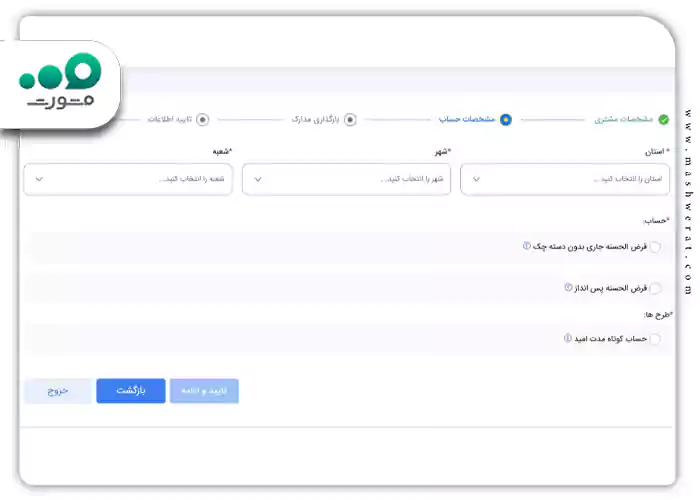This screenshot has height=500, width=700.
Task: Click the تایید و ادامه button
Action: (x=204, y=391)
